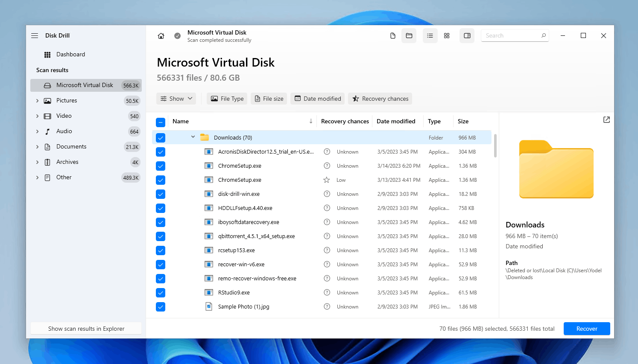The height and width of the screenshot is (364, 638).
Task: Select grid view layout icon
Action: click(447, 36)
